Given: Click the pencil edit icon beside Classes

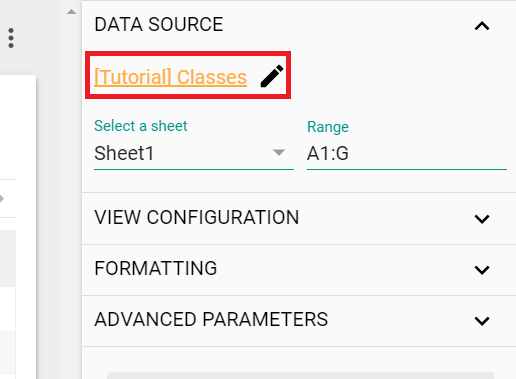Looking at the screenshot, I should pos(272,76).
